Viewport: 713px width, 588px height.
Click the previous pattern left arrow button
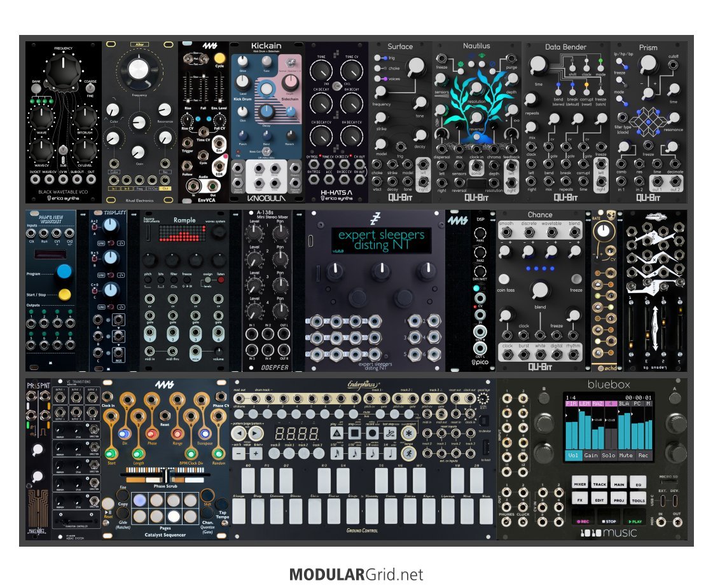tap(239, 433)
